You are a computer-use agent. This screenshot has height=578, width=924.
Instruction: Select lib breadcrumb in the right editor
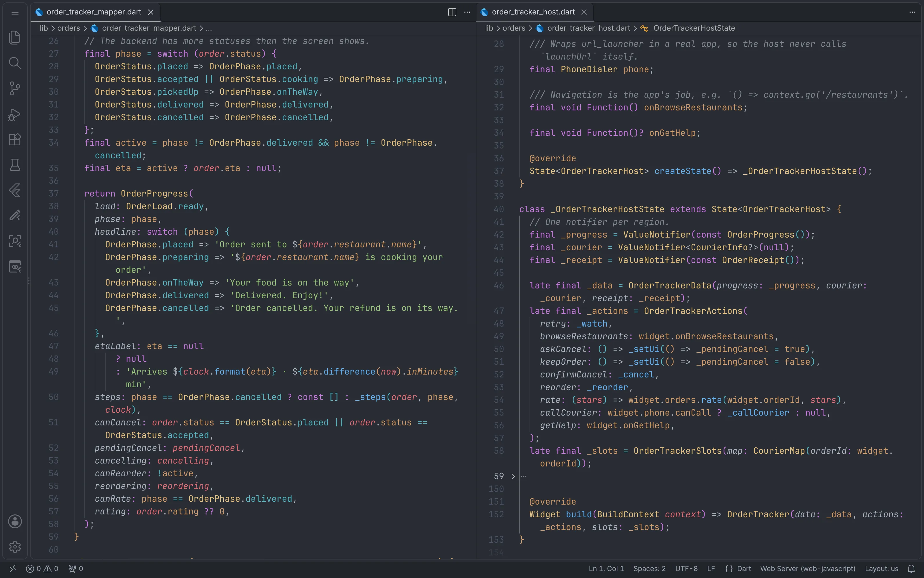click(x=489, y=28)
